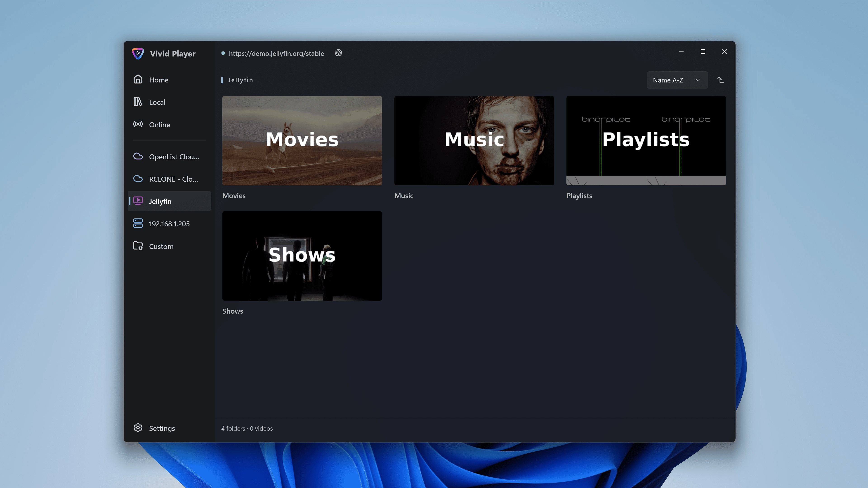The image size is (868, 488).
Task: Maximize the Vivid Player window
Action: pyautogui.click(x=703, y=52)
